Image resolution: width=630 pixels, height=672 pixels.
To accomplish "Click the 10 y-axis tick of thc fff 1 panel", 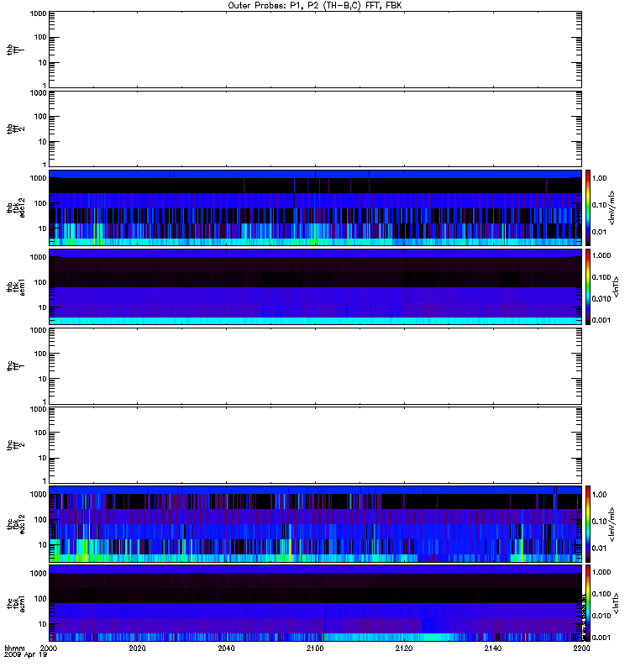I will pos(43,379).
